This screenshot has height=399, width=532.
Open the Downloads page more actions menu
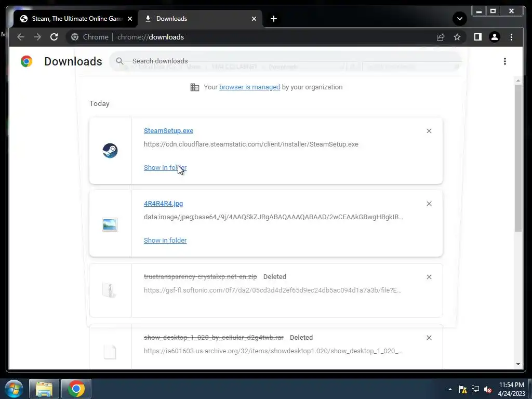pos(505,61)
